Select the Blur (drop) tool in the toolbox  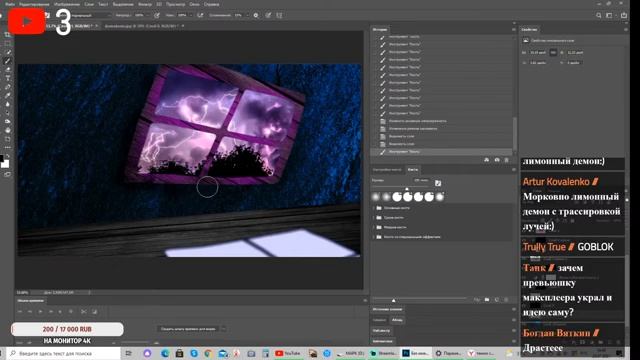click(7, 104)
